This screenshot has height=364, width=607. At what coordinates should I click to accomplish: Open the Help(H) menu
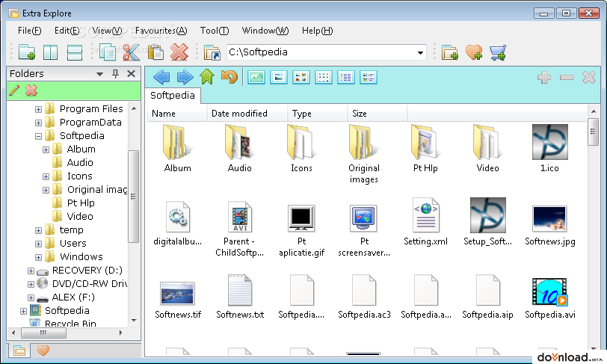[318, 31]
